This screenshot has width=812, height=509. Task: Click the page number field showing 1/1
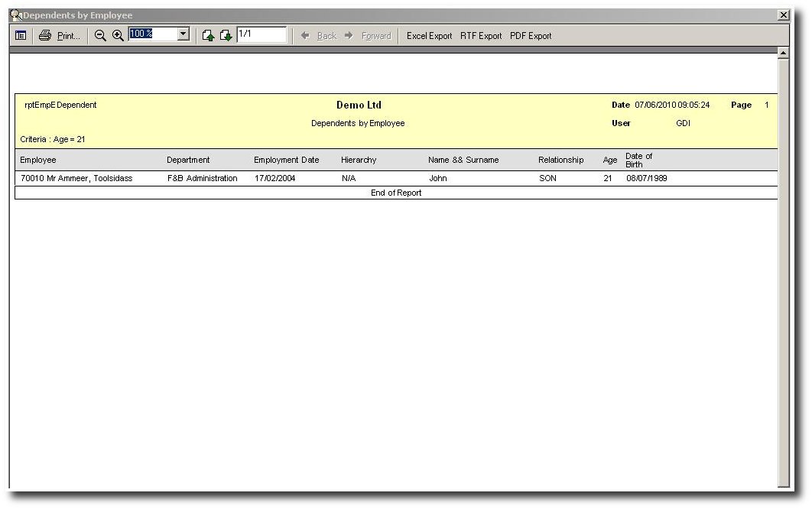(x=261, y=34)
